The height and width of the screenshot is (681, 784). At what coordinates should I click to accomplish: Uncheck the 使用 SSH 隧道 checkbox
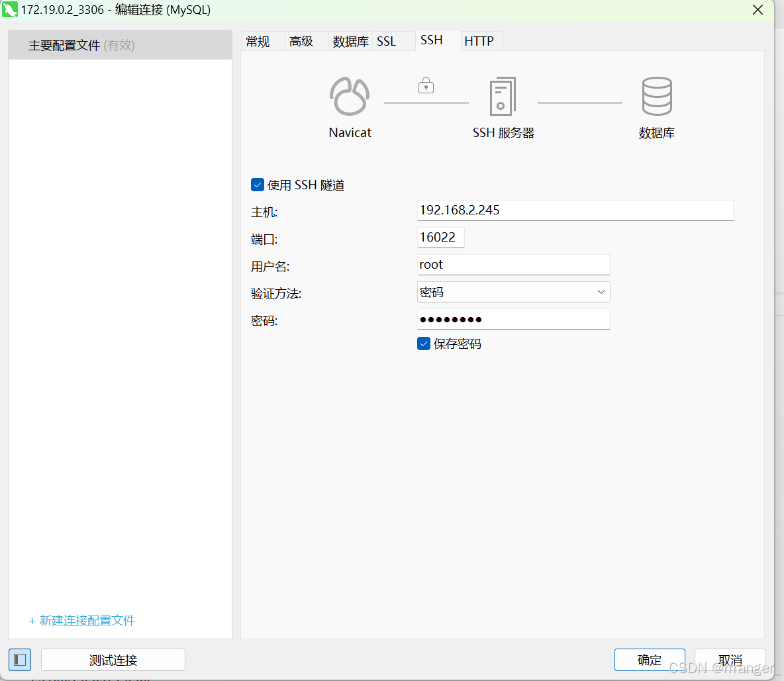click(258, 185)
